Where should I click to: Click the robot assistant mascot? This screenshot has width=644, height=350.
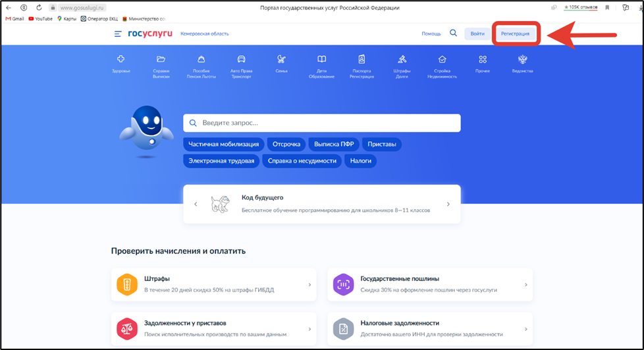(147, 130)
